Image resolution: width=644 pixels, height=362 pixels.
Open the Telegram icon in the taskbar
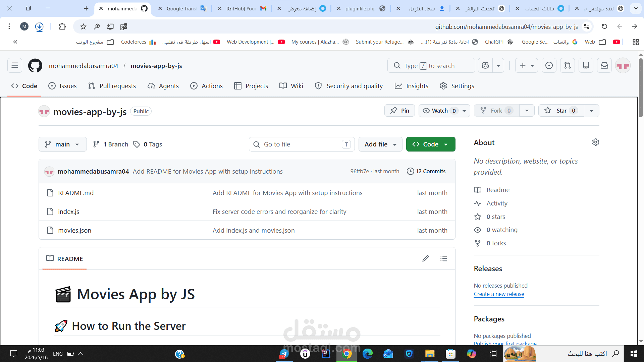click(284, 354)
